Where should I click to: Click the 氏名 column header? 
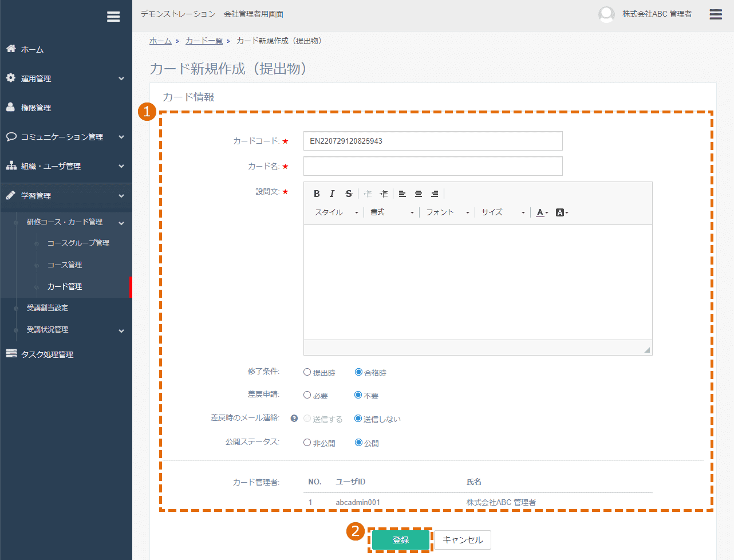tap(474, 482)
